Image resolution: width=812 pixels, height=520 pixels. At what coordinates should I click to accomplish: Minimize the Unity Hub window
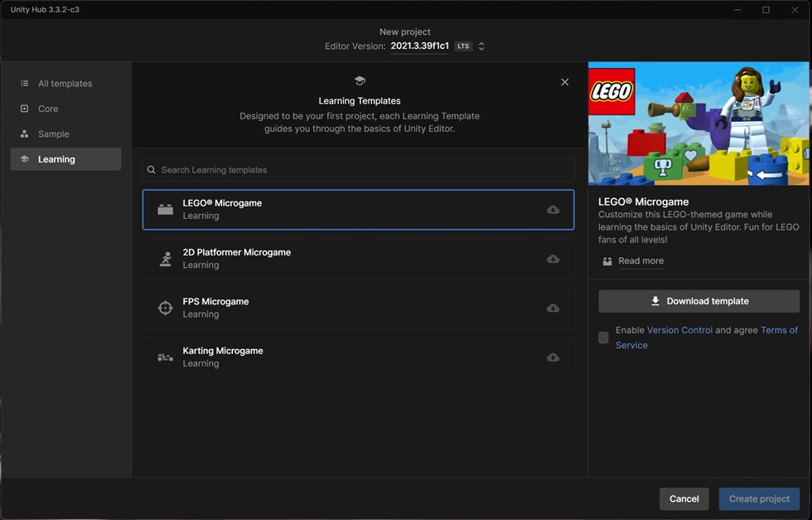737,10
